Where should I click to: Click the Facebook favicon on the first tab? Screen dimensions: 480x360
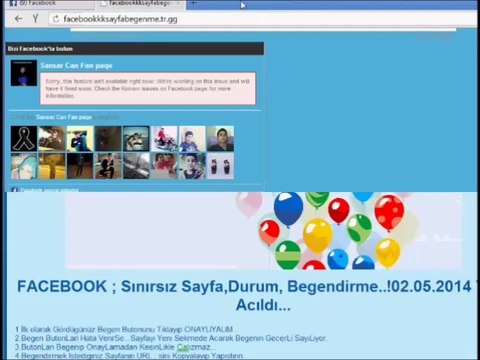coord(13,3)
